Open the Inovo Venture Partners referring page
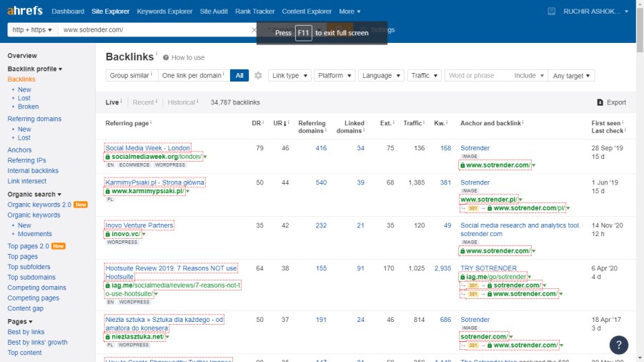Screen dimensions: 644x362 coord(139,225)
